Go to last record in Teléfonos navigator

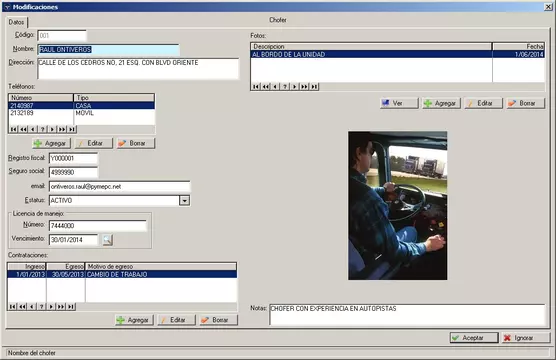(72, 129)
